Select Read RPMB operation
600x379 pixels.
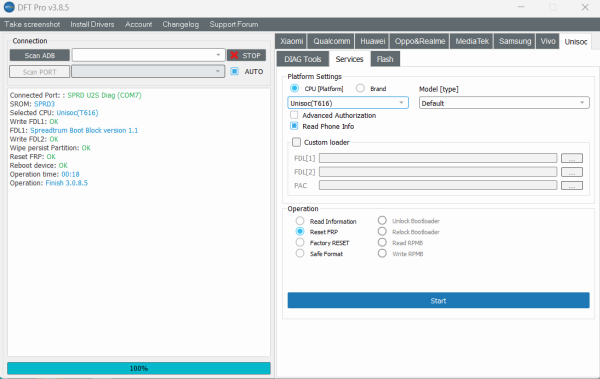[382, 242]
